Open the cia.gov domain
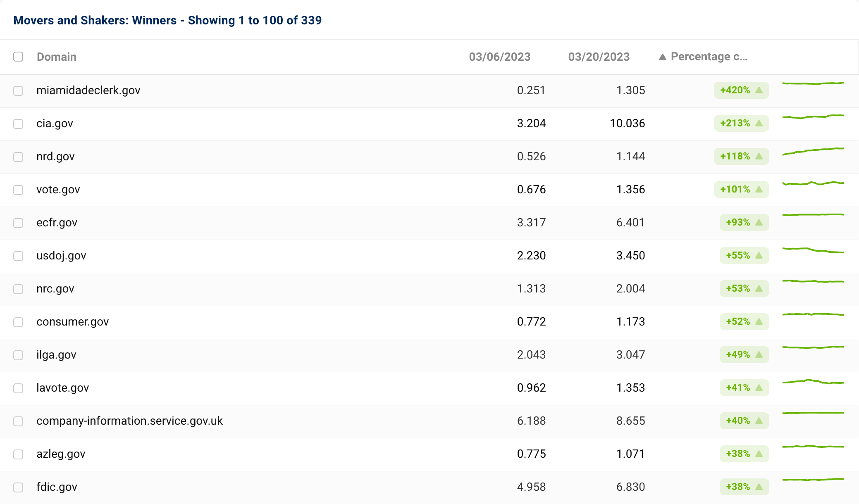 point(55,123)
